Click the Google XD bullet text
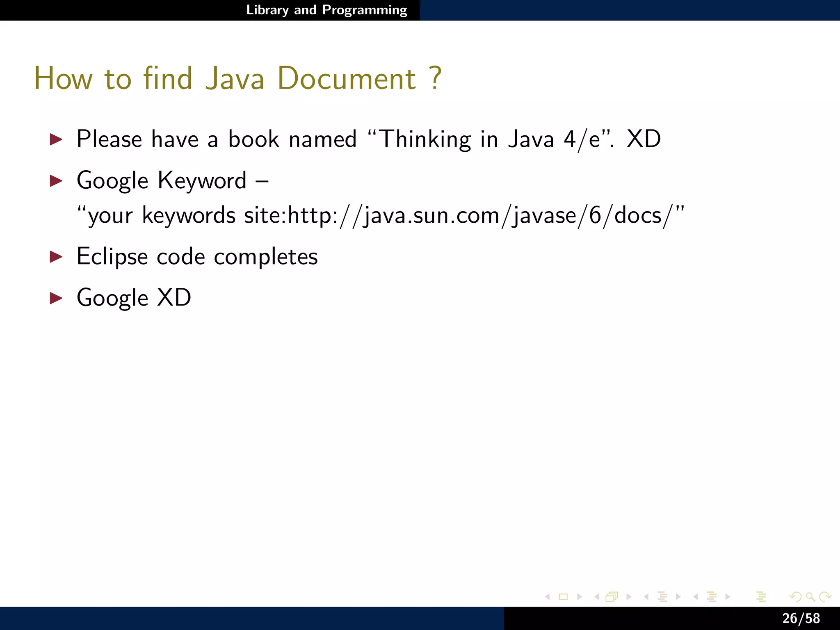 (134, 298)
